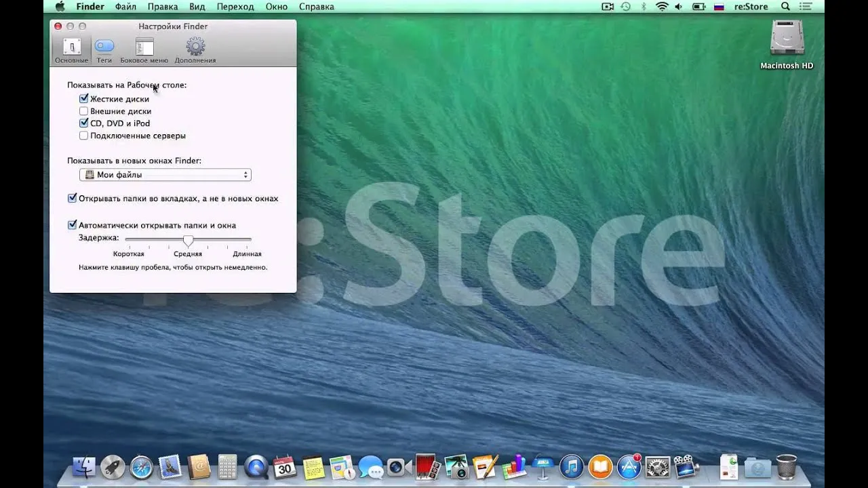Screen dimensions: 868x488
Task: Open iBooks from the Dock
Action: (x=601, y=466)
